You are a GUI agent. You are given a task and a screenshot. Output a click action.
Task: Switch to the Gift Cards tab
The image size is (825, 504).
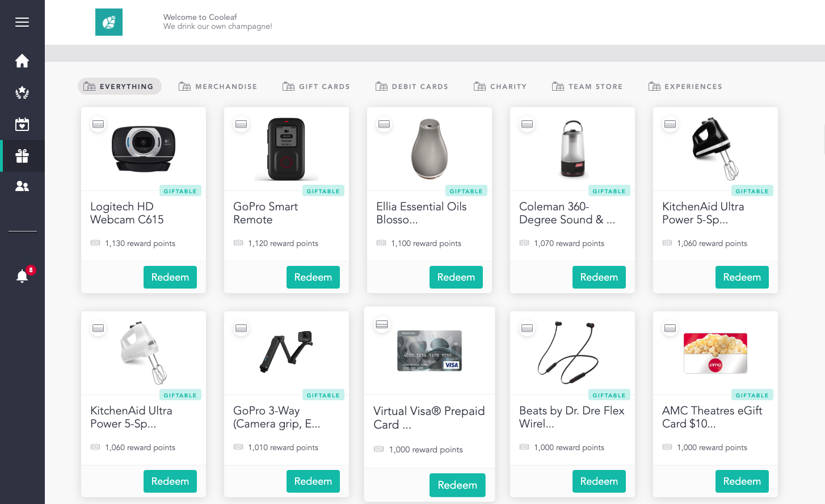coord(316,87)
